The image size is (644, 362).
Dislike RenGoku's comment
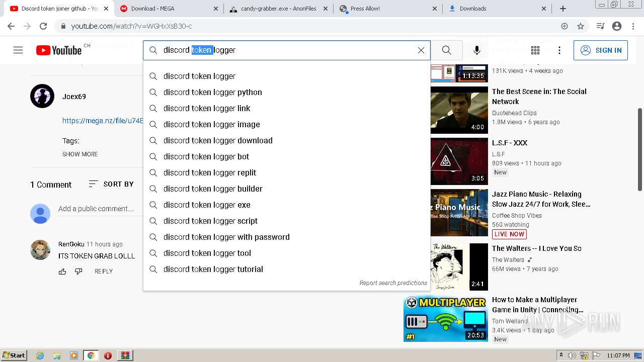coord(78,271)
